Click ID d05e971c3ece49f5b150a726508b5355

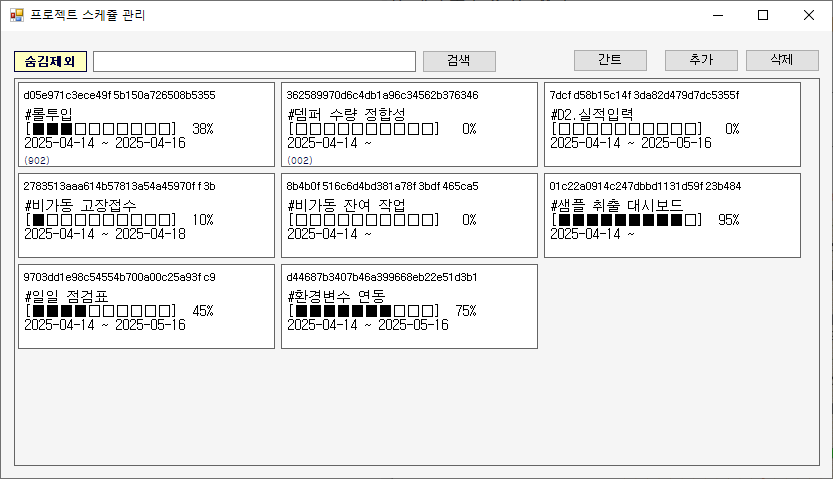point(120,95)
